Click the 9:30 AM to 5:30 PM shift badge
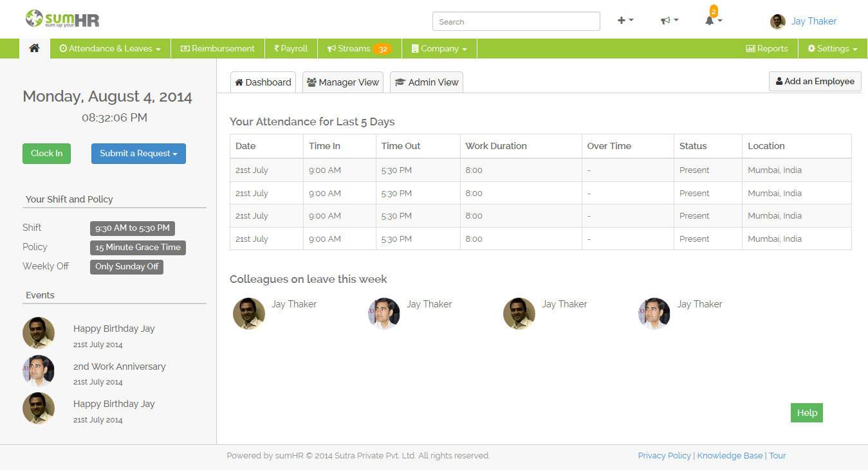The image size is (868, 470). (x=133, y=228)
